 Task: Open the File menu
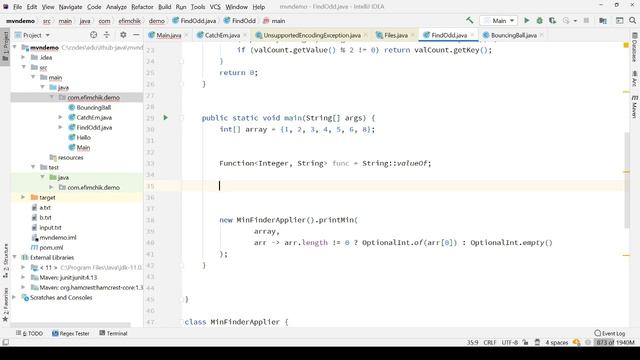(18, 7)
